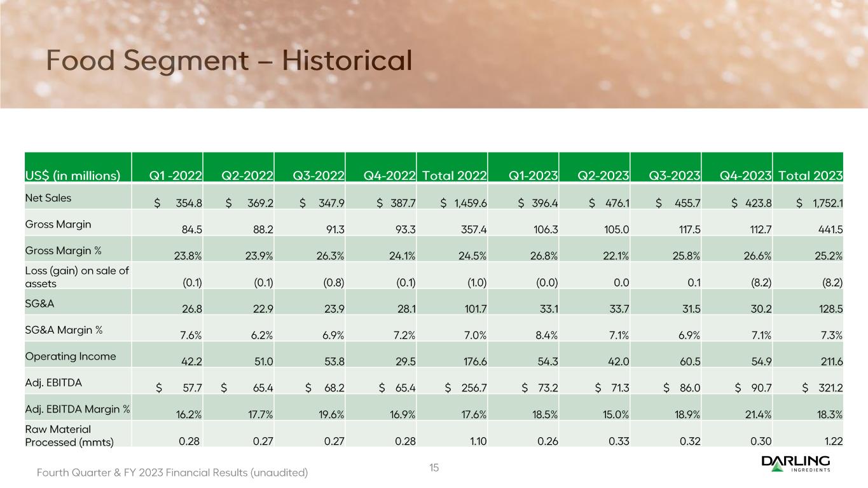
Task: Select Gross Margin % value 26.8% for Q1-2023
Action: click(x=544, y=255)
